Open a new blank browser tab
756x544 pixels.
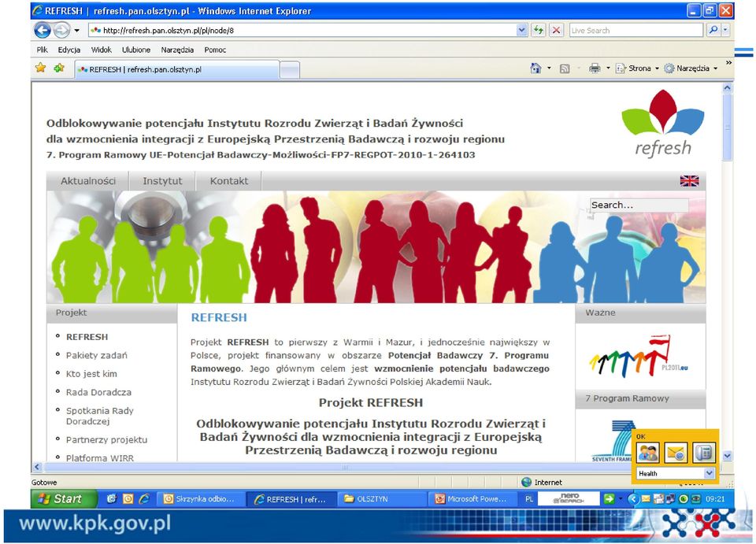tap(290, 70)
